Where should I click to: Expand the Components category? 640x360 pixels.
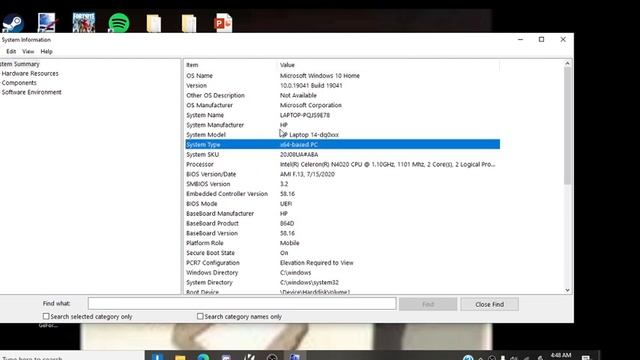coord(19,83)
